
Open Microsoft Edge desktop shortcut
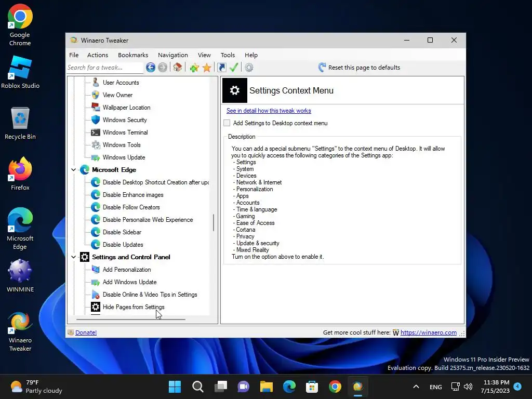(20, 229)
